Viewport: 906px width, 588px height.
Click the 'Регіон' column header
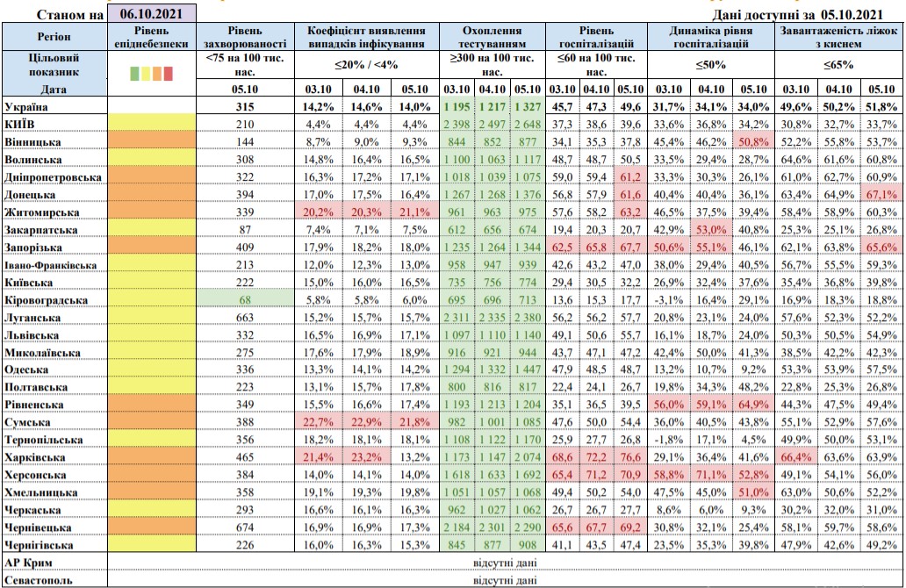click(53, 36)
